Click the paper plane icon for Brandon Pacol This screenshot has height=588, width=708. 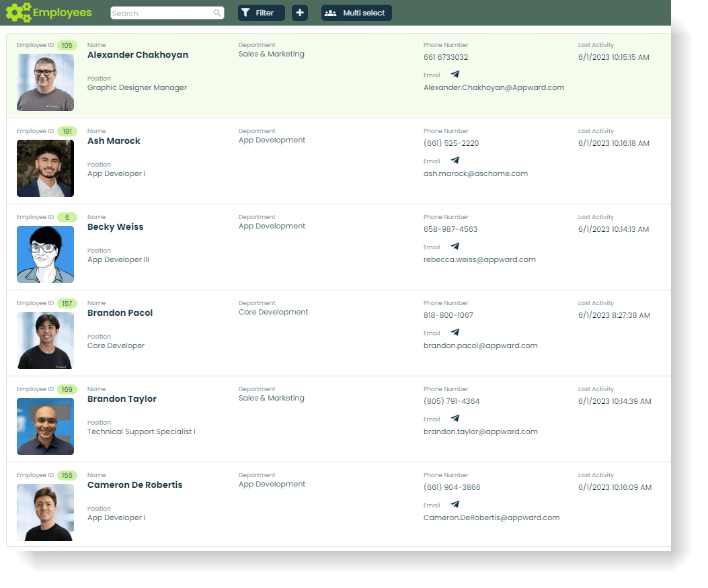coord(455,333)
